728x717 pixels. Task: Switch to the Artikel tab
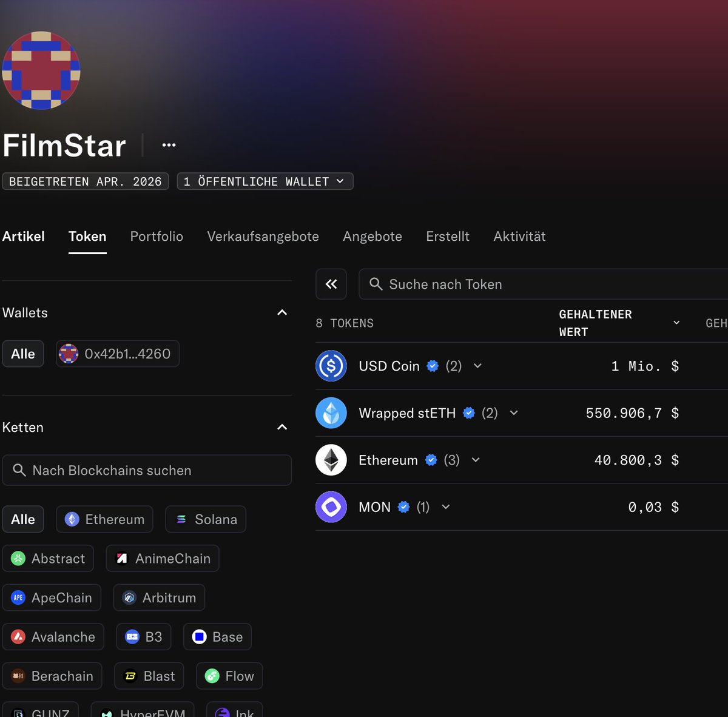click(24, 237)
